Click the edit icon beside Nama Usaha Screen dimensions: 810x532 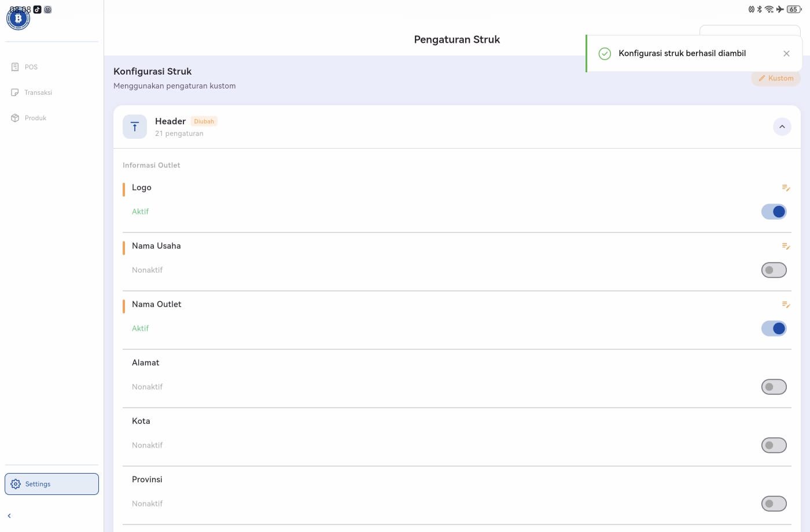coord(786,246)
